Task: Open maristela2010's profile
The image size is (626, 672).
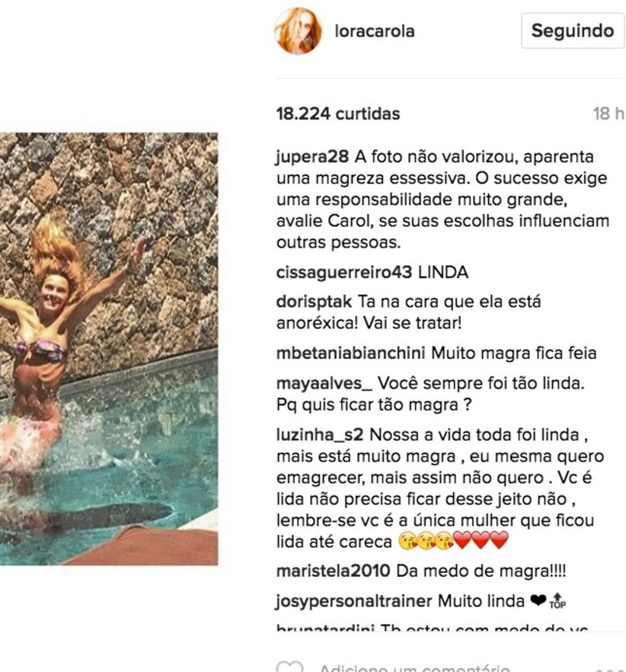Action: coord(334,571)
